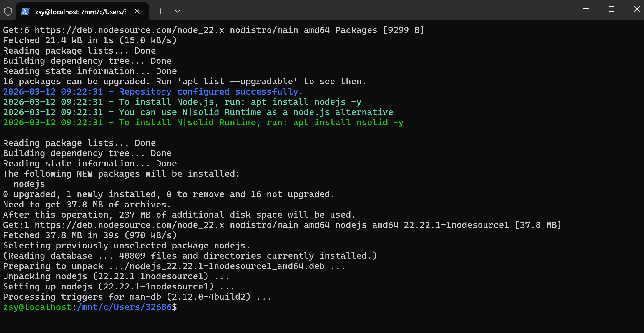The width and height of the screenshot is (644, 333).
Task: Click the /mnt/c/Users/32686 path in prompt
Action: (124, 307)
